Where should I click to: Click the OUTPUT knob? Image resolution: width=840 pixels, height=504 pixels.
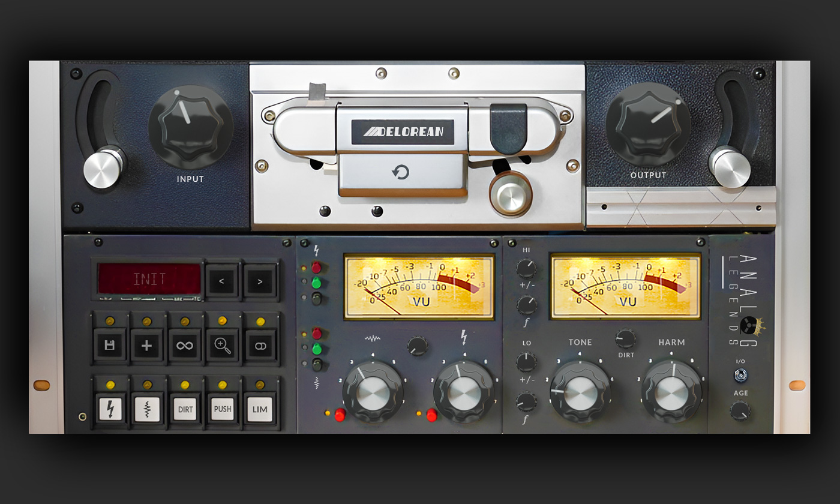pyautogui.click(x=648, y=124)
